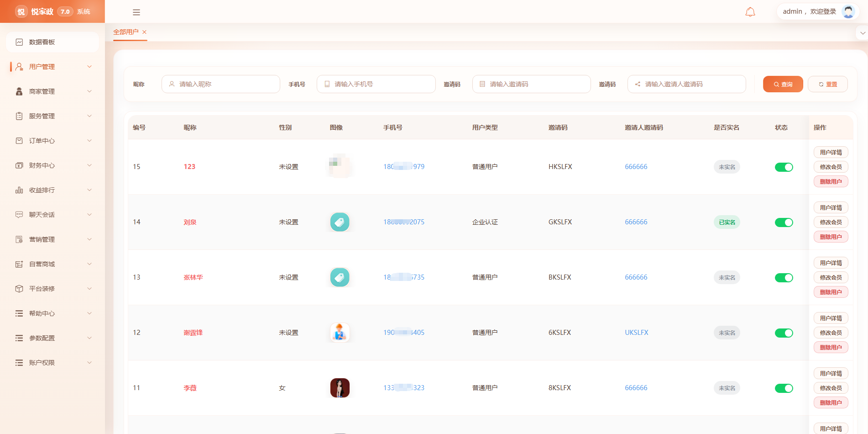Click the 订单中心 sidebar icon
868x434 pixels.
pyautogui.click(x=19, y=141)
